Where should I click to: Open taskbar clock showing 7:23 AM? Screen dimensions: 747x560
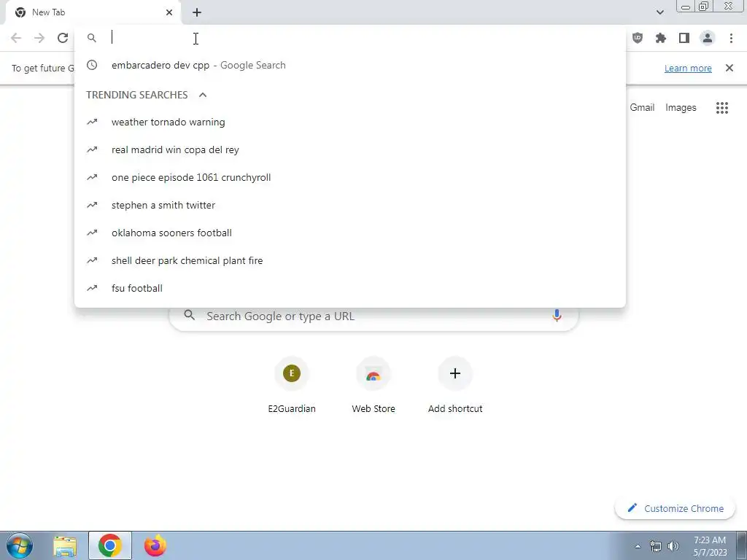coord(710,546)
